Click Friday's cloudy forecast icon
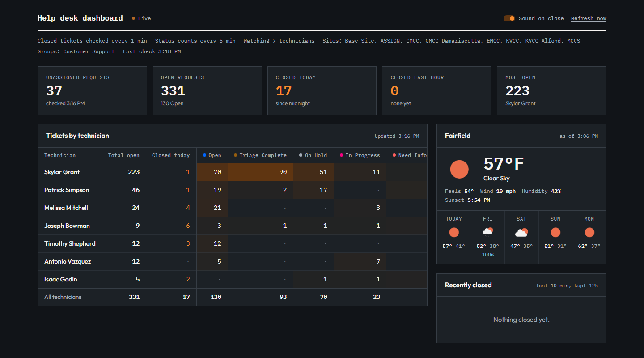Image resolution: width=644 pixels, height=358 pixels. click(487, 232)
